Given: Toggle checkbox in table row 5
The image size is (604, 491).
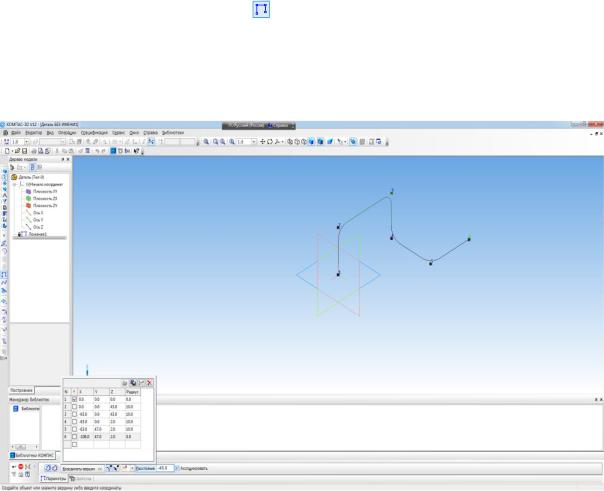Looking at the screenshot, I should click(x=74, y=429).
